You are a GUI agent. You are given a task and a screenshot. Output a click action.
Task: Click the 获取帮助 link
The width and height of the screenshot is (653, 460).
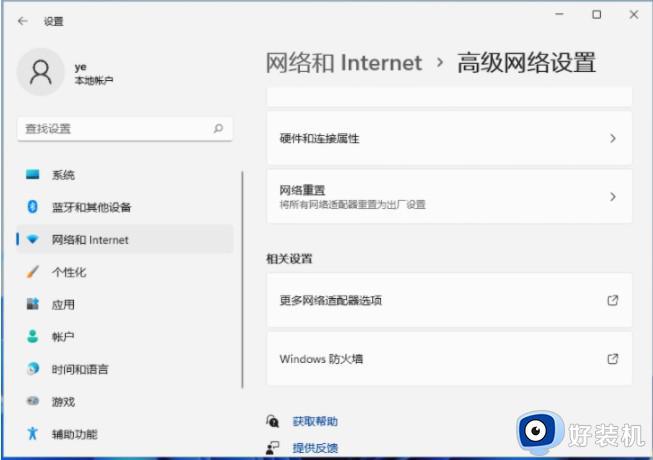315,421
